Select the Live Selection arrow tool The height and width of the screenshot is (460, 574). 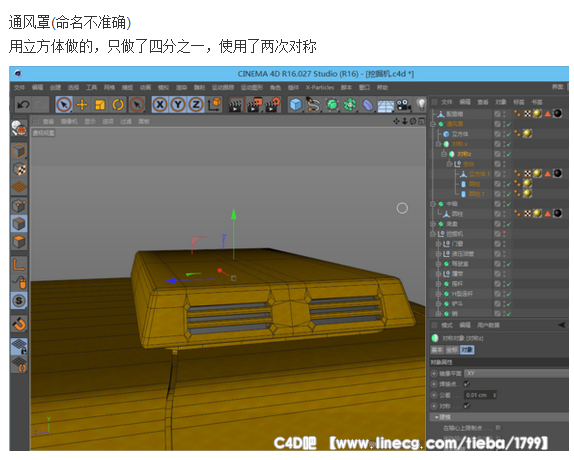[64, 105]
